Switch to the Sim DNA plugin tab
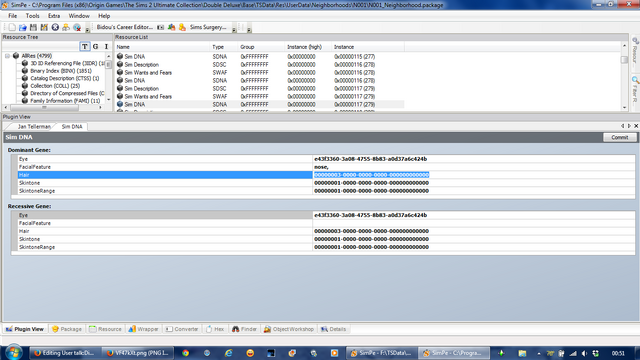640x360 pixels. (x=72, y=127)
